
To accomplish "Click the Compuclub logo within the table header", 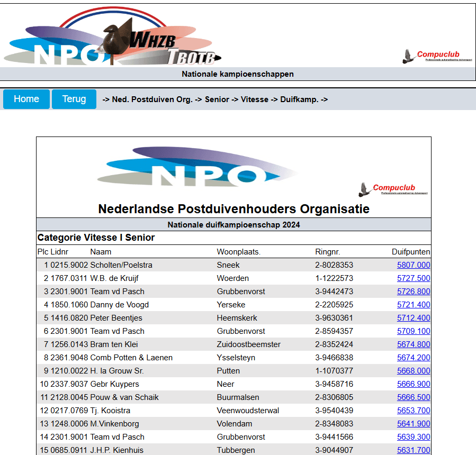I will point(392,188).
